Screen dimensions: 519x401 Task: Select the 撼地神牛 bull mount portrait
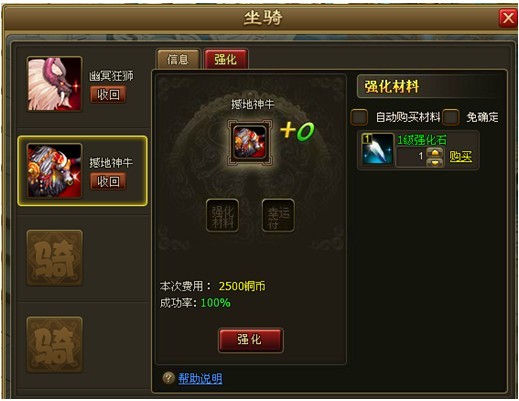point(55,171)
